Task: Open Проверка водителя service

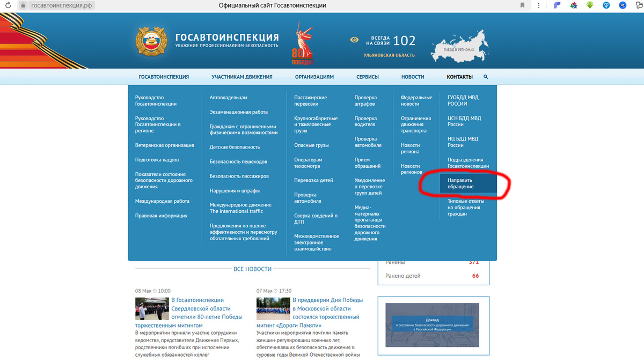Action: 365,121
